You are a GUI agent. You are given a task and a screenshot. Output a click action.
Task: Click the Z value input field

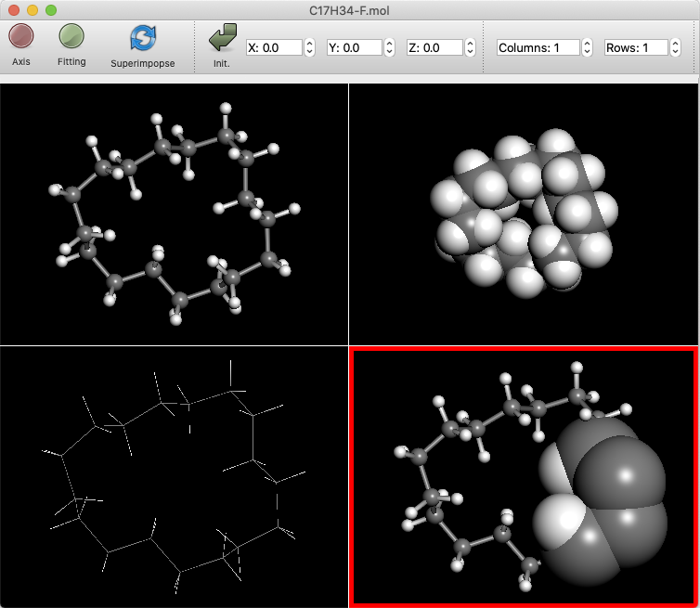pyautogui.click(x=434, y=47)
